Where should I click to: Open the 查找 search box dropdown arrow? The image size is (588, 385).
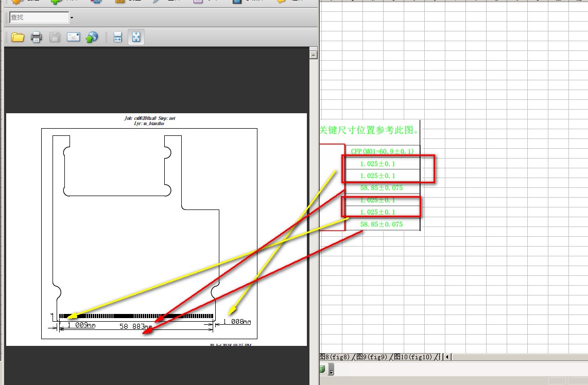(72, 17)
